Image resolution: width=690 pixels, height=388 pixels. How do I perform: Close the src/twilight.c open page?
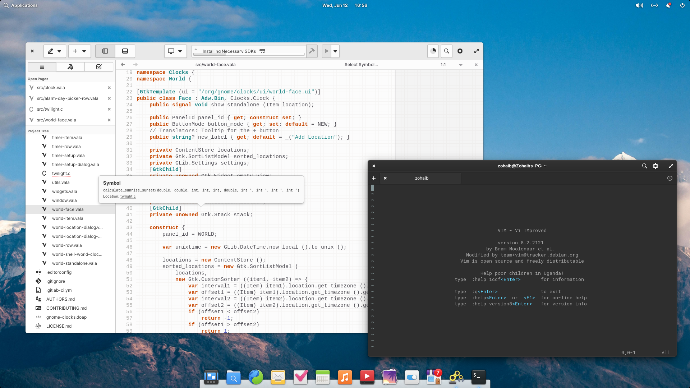(x=109, y=109)
